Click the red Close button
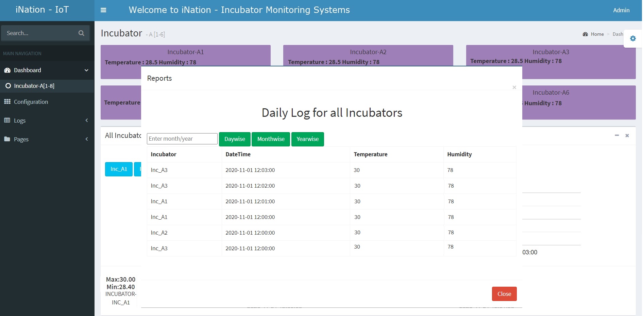This screenshot has width=644, height=316. coord(504,294)
